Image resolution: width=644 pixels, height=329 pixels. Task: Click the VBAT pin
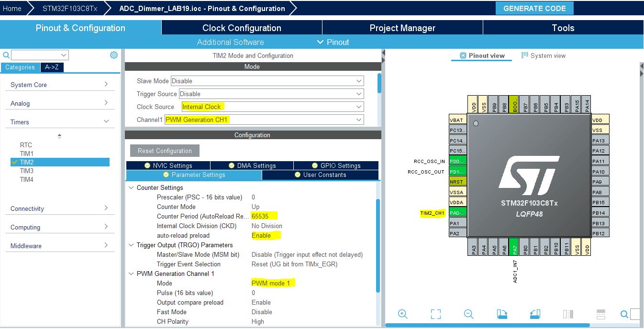[457, 120]
